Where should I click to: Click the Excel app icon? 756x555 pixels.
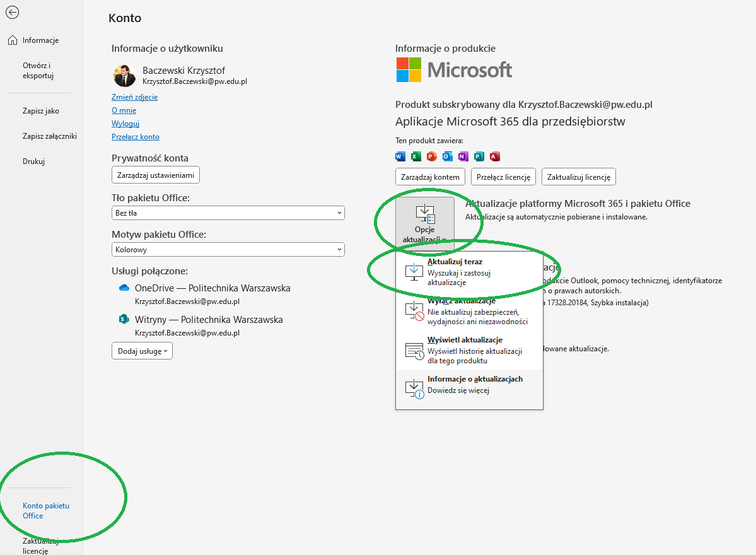[x=416, y=156]
